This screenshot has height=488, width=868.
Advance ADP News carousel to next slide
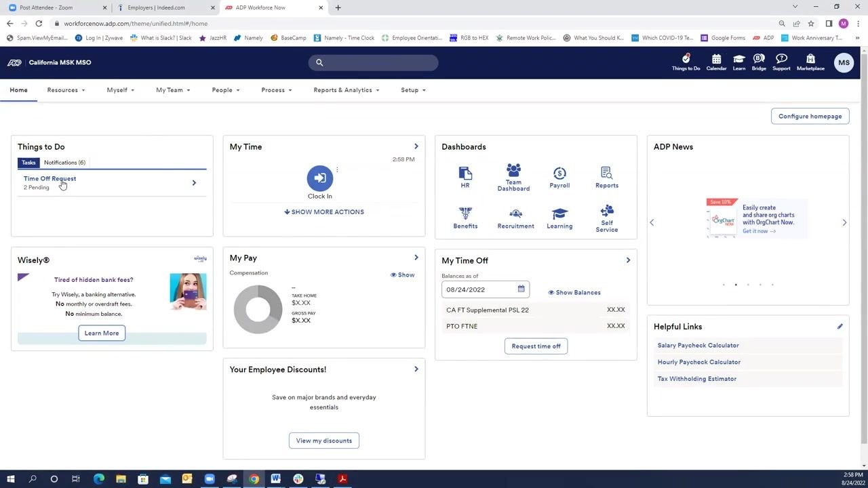click(844, 222)
